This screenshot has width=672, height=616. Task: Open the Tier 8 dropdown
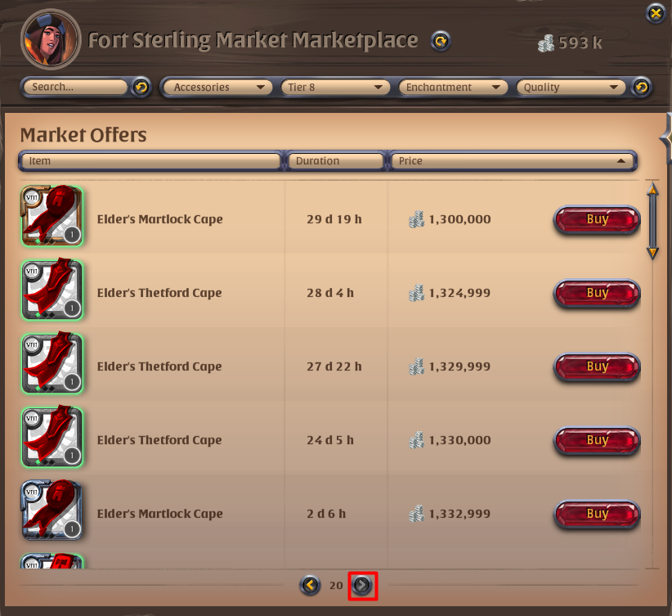pos(335,87)
